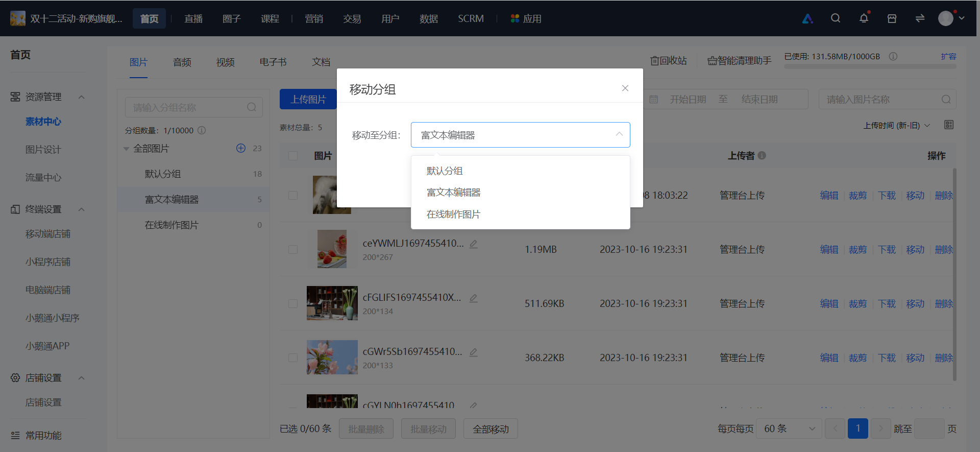Viewport: 980px width, 452px height.
Task: Click 裁剪 for cFGLIFS1697455410X row
Action: tap(857, 303)
